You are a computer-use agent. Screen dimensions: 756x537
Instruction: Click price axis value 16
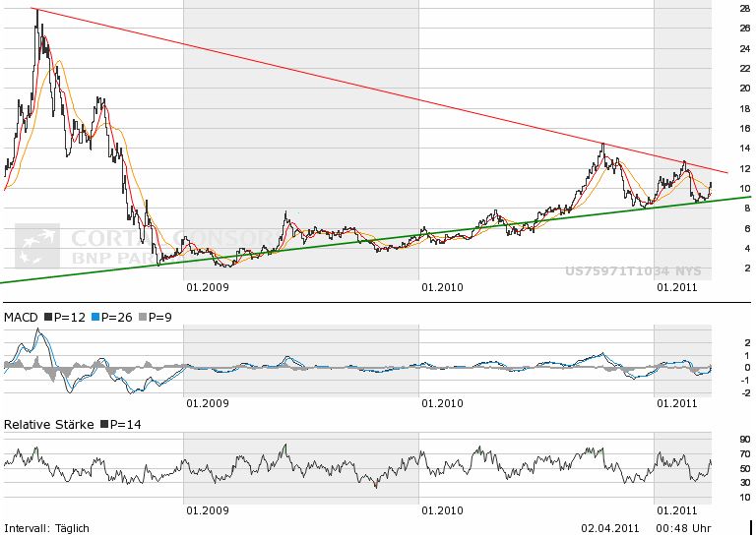(745, 128)
